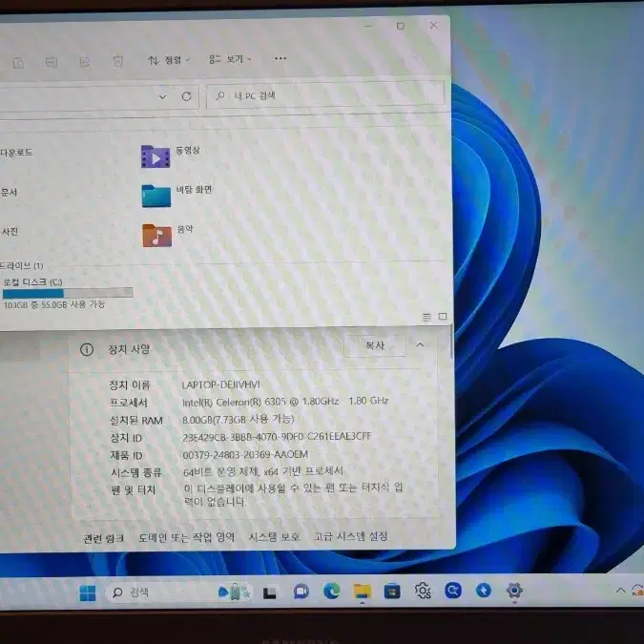The image size is (644, 644).
Task: Select the 다운로드 folder item
Action: point(16,153)
